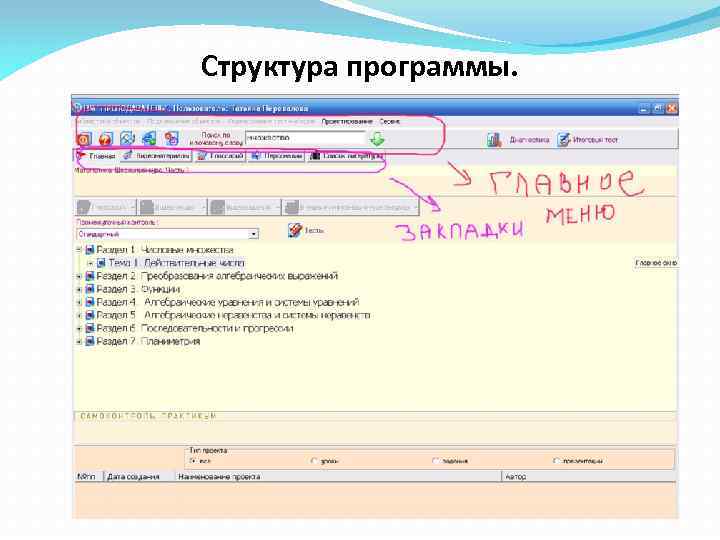Select 'Раздел 3. Функции' row text
This screenshot has width=720, height=540.
[x=138, y=289]
